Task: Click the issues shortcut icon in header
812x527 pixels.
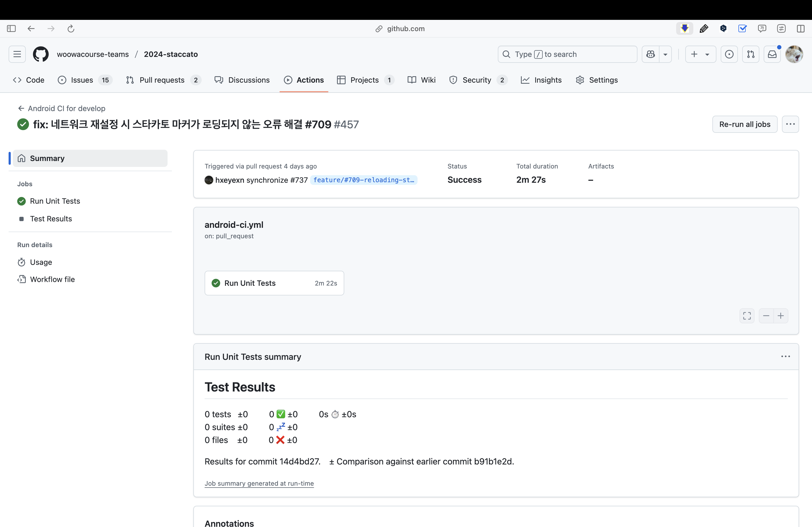Action: coord(729,54)
